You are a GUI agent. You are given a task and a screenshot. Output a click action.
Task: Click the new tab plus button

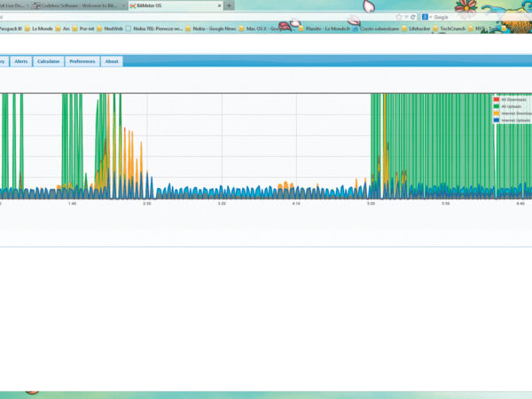tap(230, 5)
